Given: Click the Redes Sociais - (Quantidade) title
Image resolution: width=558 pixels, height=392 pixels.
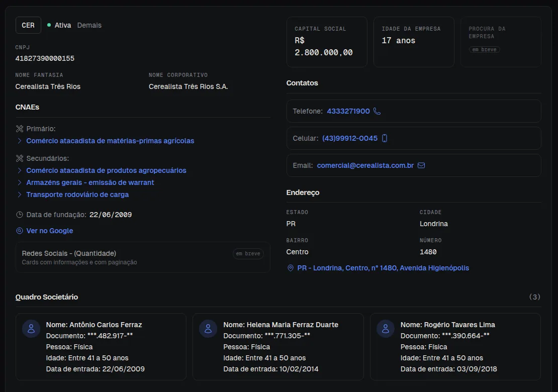Looking at the screenshot, I should pos(69,253).
